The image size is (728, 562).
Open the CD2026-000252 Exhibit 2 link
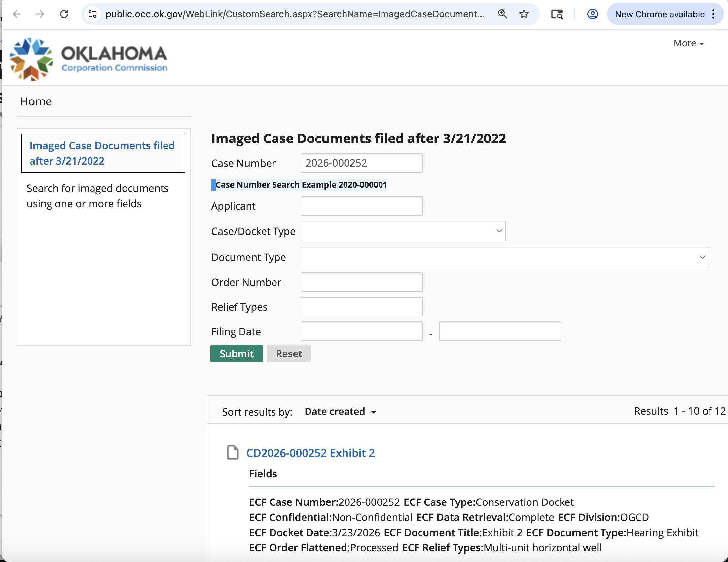pos(310,453)
